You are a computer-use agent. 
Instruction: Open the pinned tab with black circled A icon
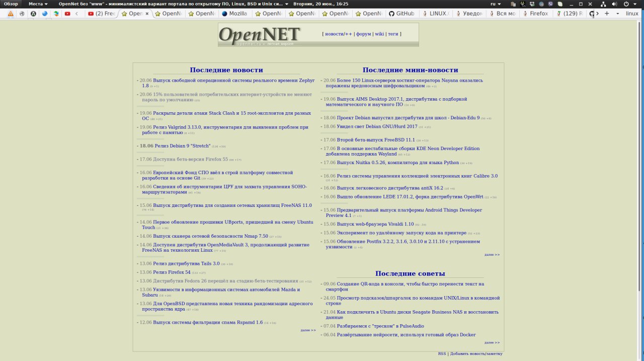click(x=33, y=14)
